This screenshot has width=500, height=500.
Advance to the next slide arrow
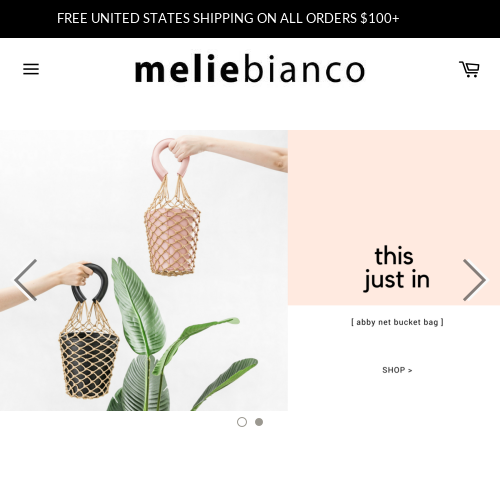475,280
